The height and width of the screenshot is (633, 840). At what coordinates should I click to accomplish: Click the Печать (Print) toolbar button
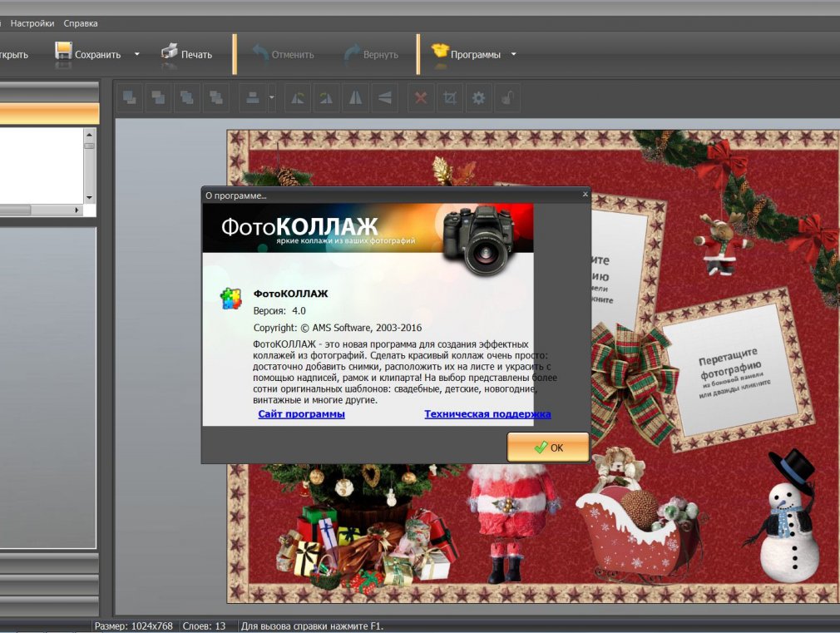(x=186, y=54)
